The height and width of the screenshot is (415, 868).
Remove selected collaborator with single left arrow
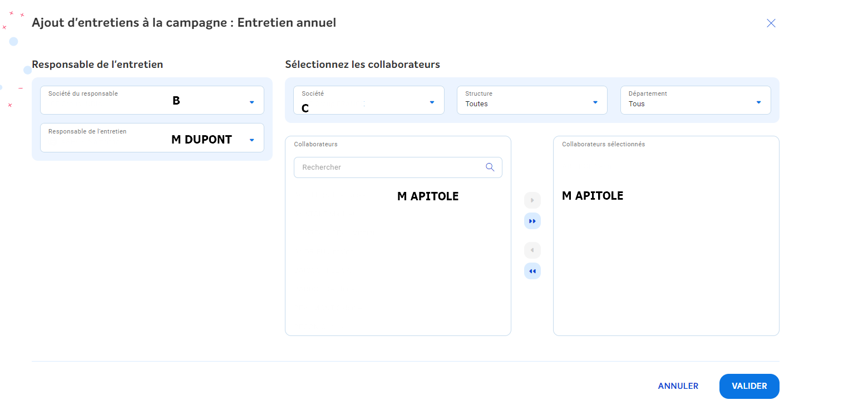point(532,250)
